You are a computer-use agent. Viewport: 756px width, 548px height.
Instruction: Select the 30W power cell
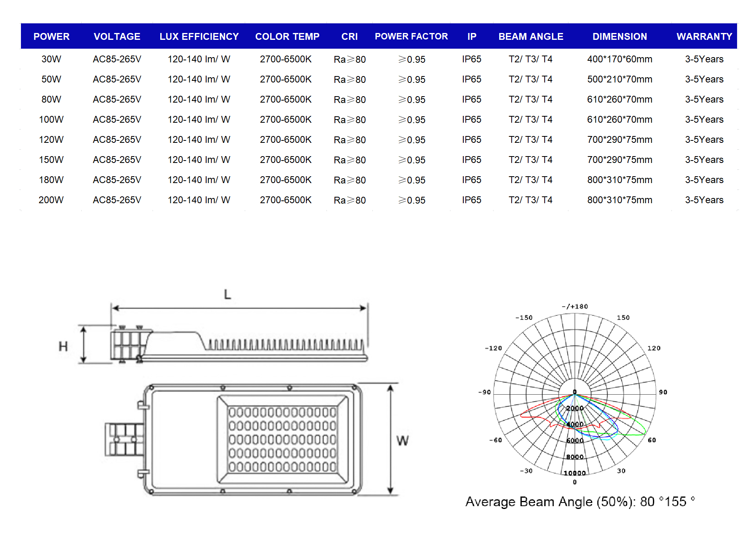click(x=51, y=59)
